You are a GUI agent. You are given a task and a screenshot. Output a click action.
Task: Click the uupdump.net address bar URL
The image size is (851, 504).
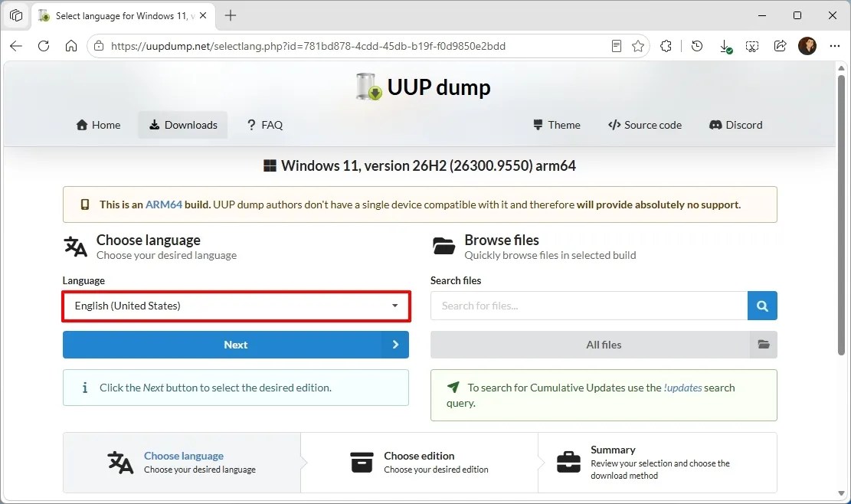point(308,46)
